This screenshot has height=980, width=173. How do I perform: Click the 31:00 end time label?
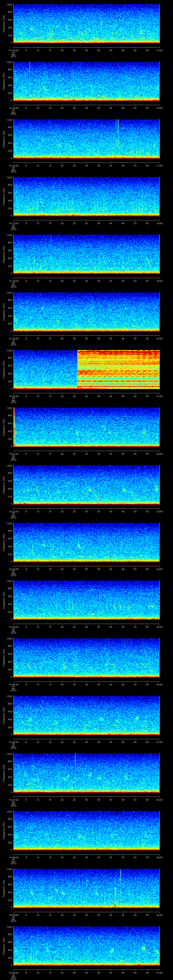[x=159, y=972]
